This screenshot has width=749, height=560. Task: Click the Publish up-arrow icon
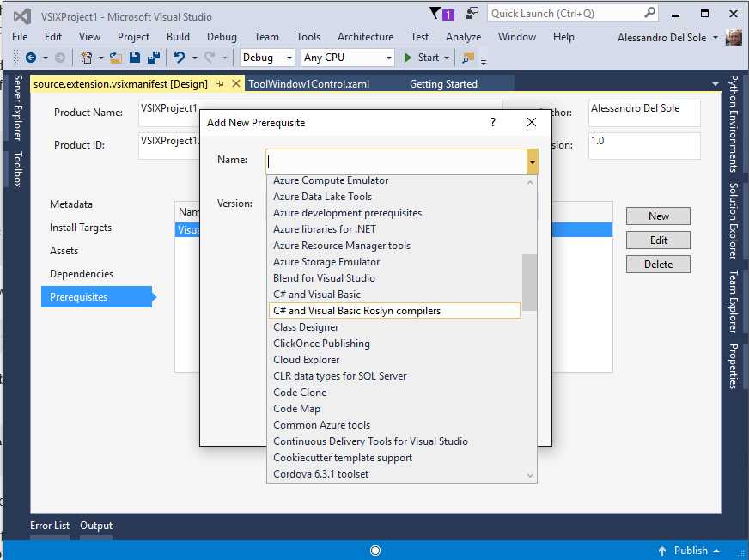[x=662, y=551]
